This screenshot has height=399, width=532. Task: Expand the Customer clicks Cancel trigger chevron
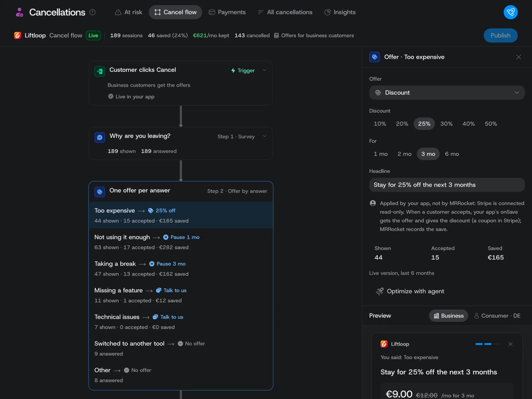coord(265,70)
